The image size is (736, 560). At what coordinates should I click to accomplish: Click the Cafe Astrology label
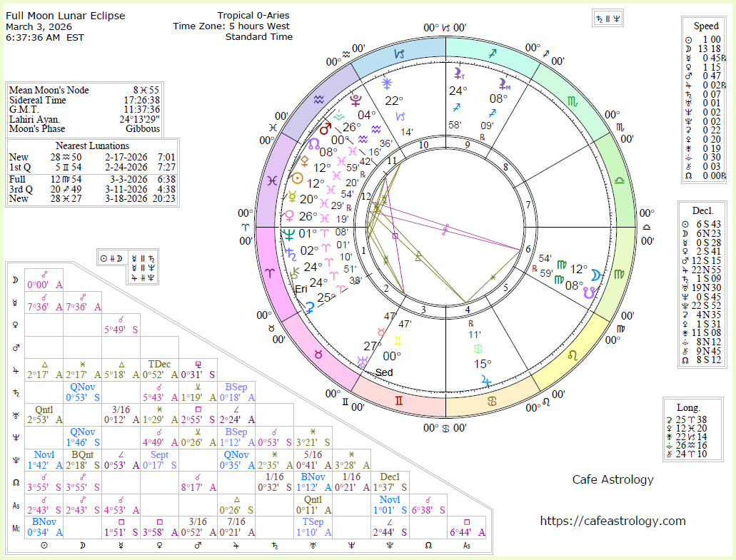coord(613,479)
